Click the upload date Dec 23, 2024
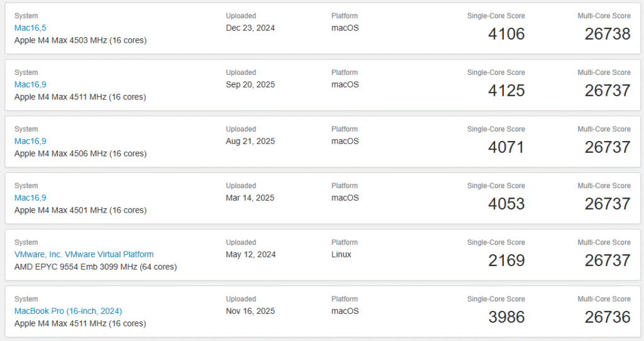The height and width of the screenshot is (341, 644). click(x=250, y=28)
